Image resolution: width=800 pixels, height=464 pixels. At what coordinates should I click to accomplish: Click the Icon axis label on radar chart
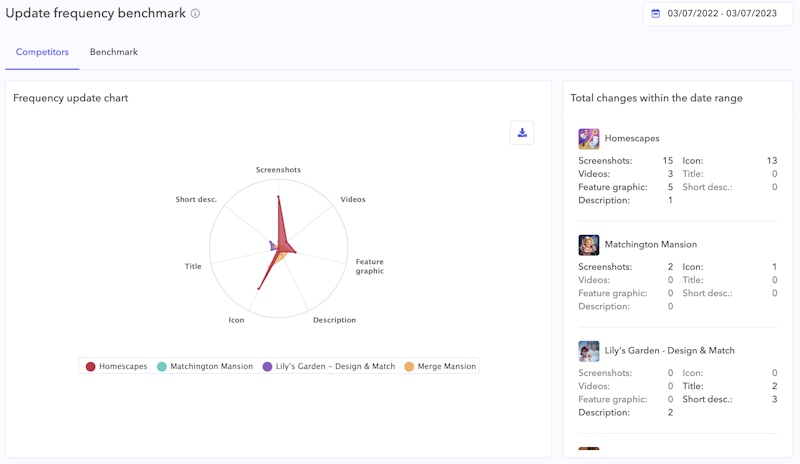click(x=236, y=320)
